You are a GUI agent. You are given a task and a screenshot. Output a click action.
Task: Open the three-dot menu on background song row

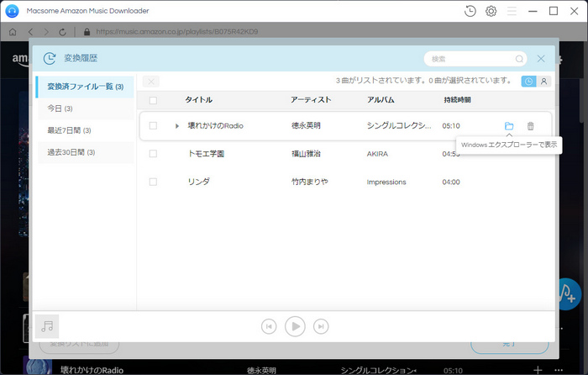tap(559, 370)
